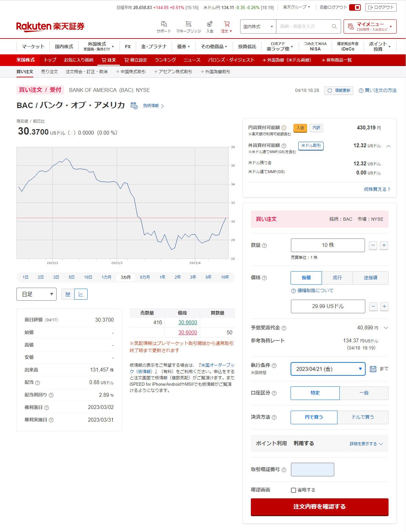
Task: Open the calendar date picker icon
Action: pos(373,369)
